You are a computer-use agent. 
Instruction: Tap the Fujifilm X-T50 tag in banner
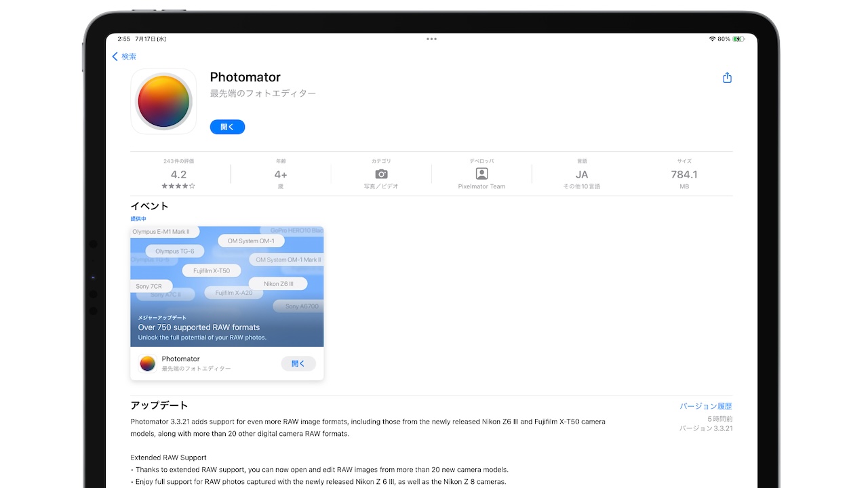(x=212, y=270)
